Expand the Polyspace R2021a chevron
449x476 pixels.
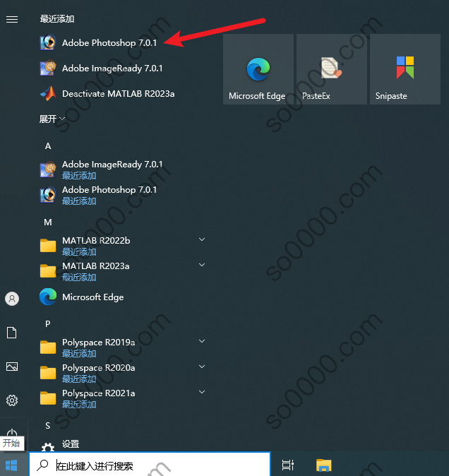pos(202,392)
